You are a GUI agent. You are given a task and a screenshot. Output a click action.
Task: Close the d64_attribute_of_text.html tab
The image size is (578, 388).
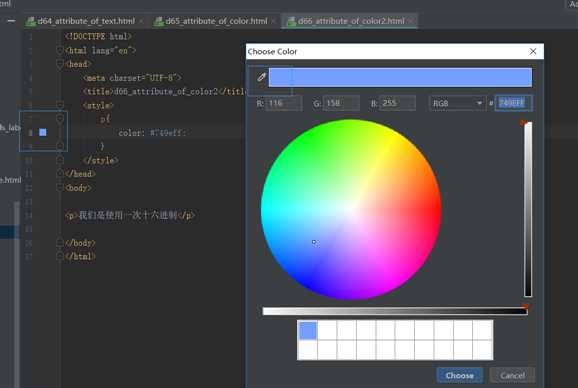pos(141,21)
